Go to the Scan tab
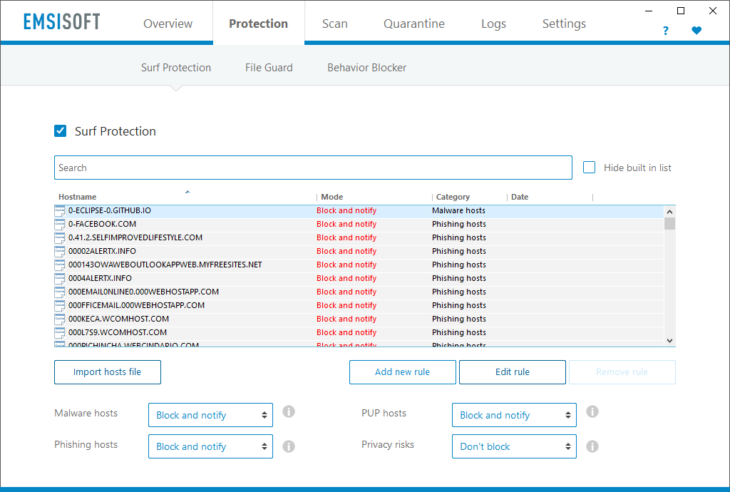Screen dimensions: 730x492 coord(335,23)
